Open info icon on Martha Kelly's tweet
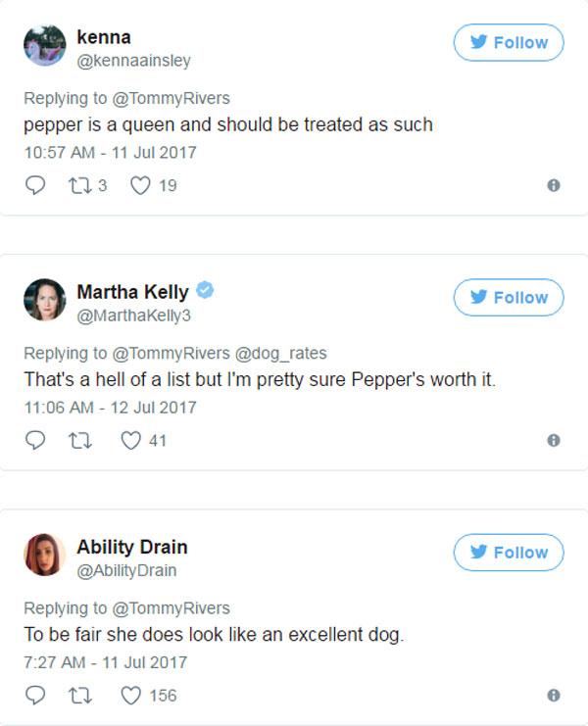This screenshot has height=726, width=588. (554, 441)
